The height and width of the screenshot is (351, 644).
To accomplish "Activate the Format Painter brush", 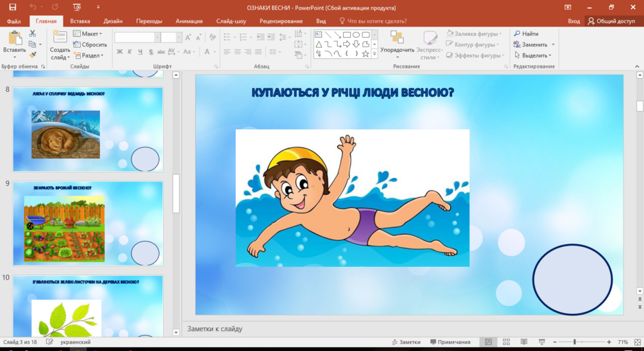I will pyautogui.click(x=32, y=55).
